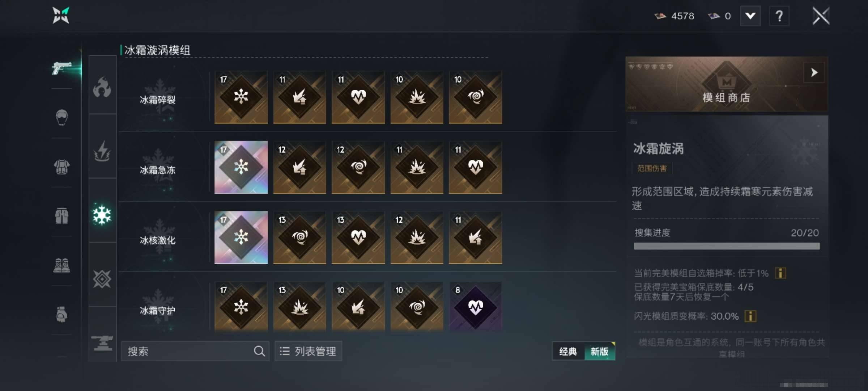This screenshot has height=391, width=868.
Task: Select the pistol weapon category icon
Action: click(62, 67)
